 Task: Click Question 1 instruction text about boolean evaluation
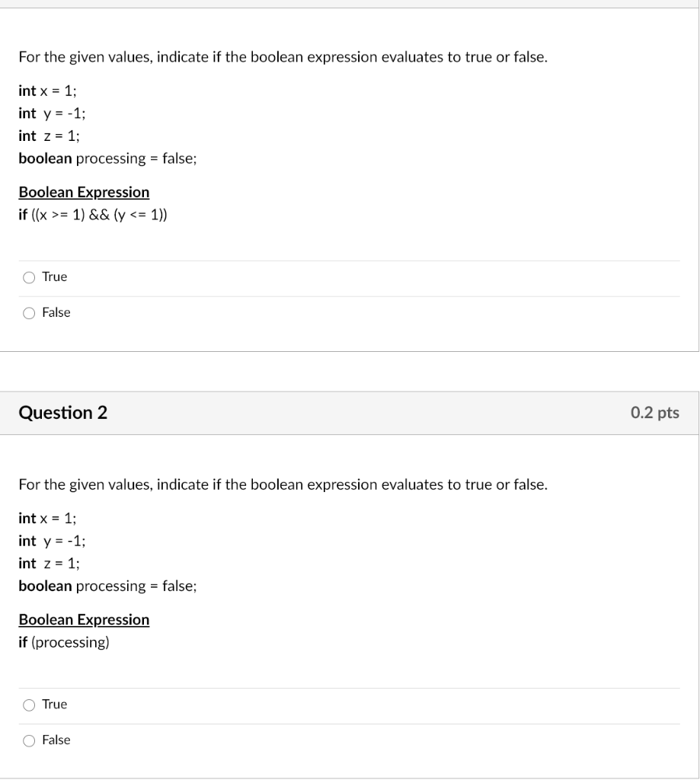click(x=282, y=57)
